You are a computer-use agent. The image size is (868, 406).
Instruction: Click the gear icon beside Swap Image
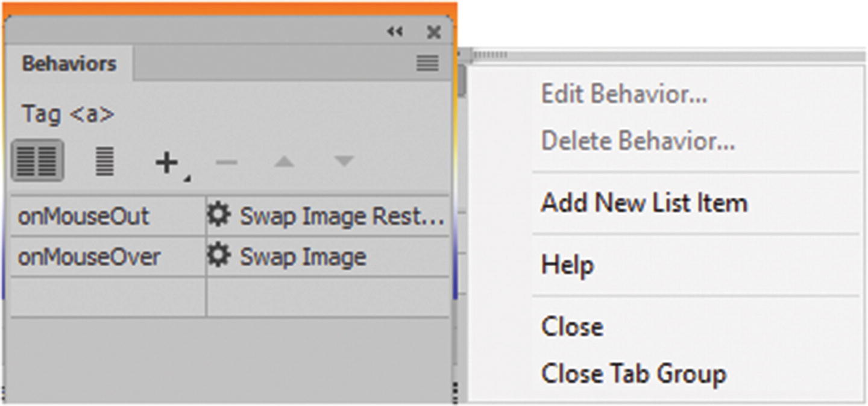click(219, 257)
